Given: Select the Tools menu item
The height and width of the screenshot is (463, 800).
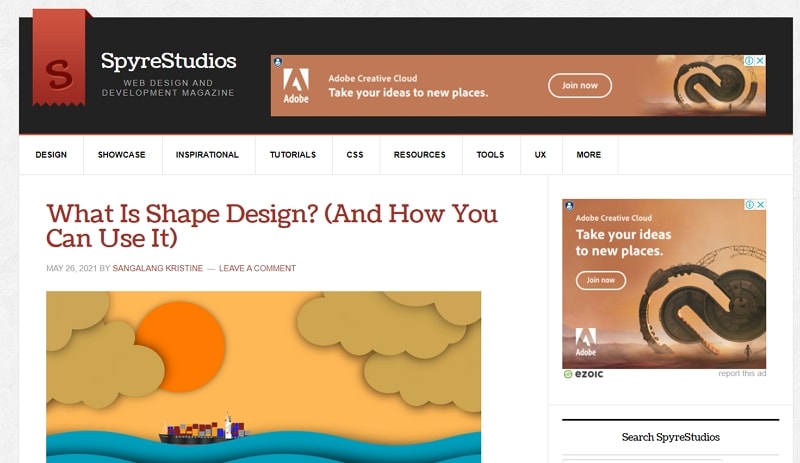Looking at the screenshot, I should (x=490, y=155).
